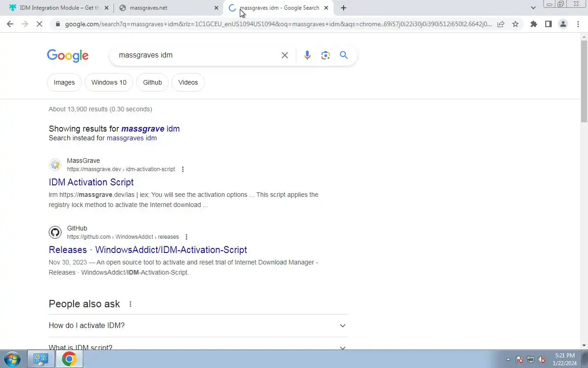Filter results by Windows 10

click(109, 82)
